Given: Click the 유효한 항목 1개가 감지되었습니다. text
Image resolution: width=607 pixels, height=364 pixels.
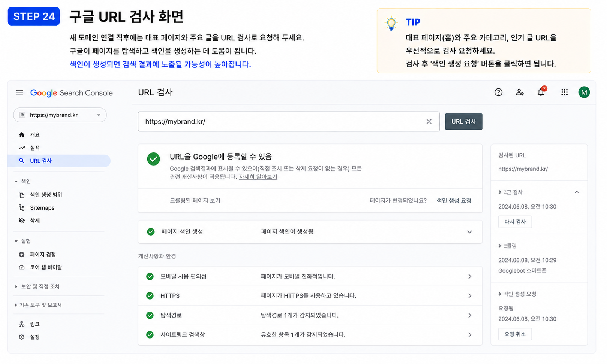Looking at the screenshot, I should point(303,335).
